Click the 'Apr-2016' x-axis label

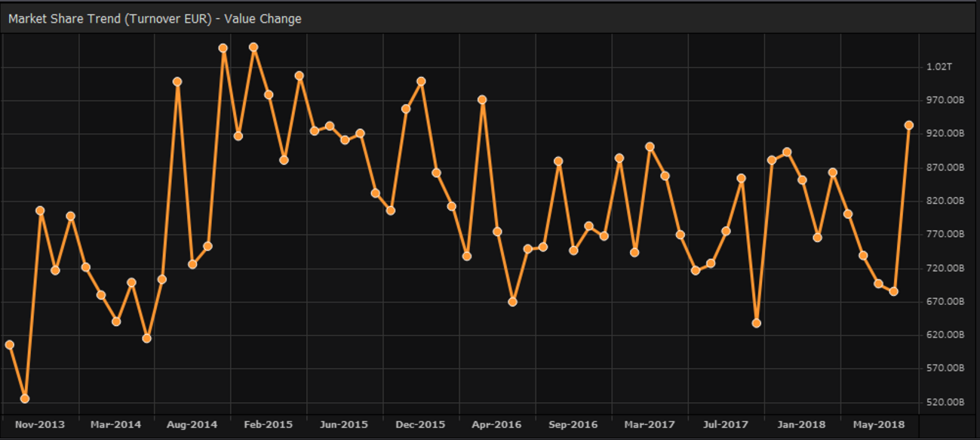(496, 425)
